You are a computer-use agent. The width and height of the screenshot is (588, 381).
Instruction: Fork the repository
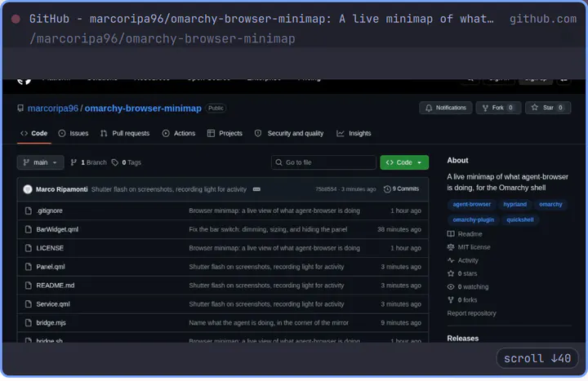498,108
